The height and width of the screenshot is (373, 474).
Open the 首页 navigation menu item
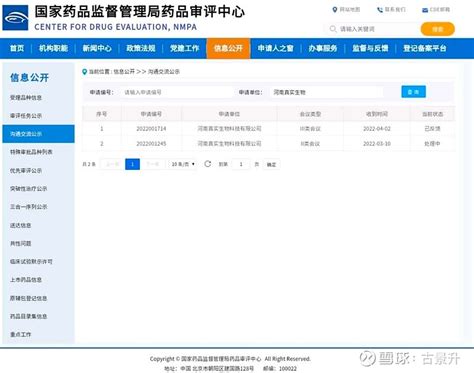click(x=17, y=48)
